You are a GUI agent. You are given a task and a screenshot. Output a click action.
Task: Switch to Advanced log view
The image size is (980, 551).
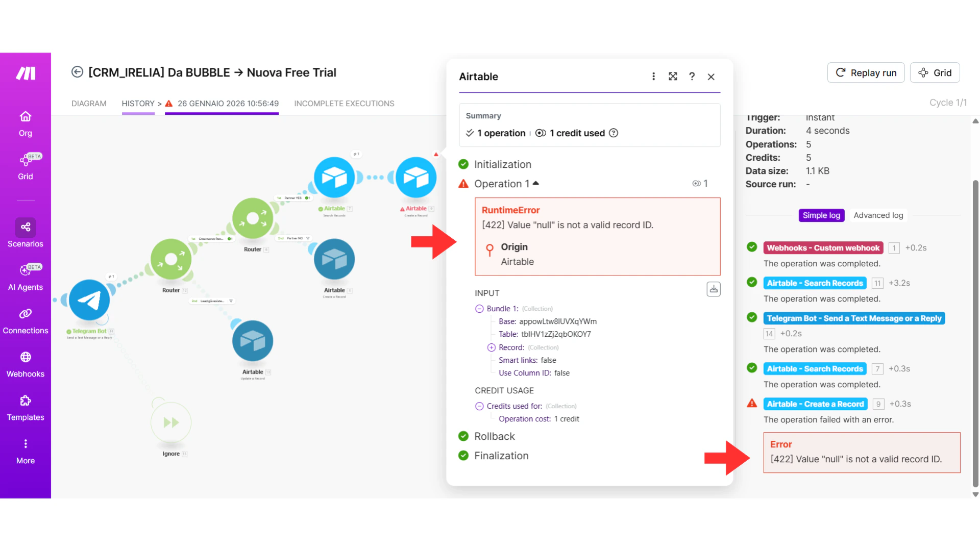pyautogui.click(x=878, y=215)
